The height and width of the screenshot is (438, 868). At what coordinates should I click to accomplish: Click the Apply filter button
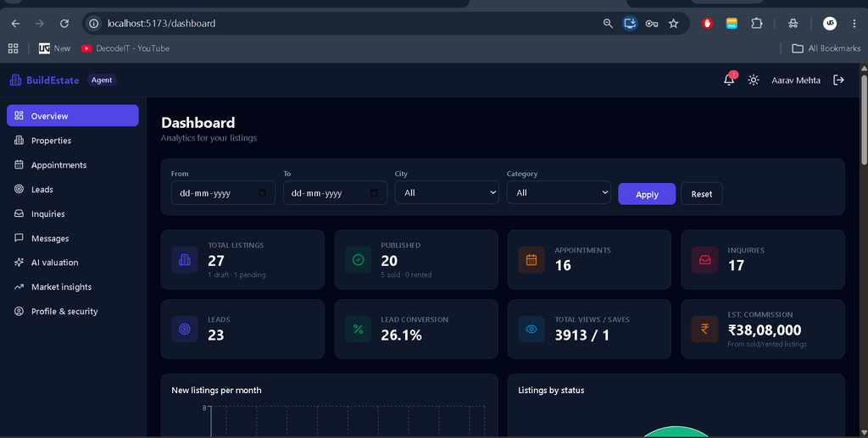coord(647,194)
